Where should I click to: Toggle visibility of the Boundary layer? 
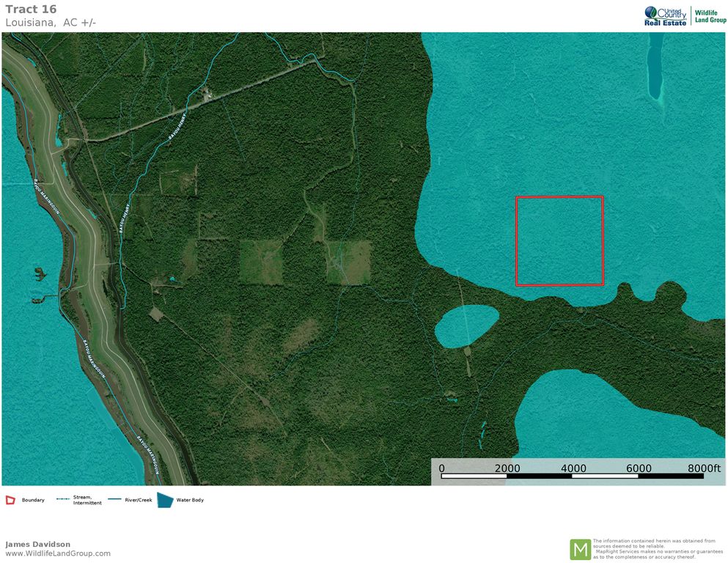(11, 499)
